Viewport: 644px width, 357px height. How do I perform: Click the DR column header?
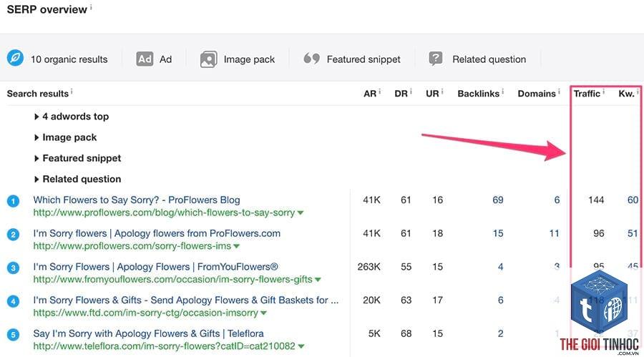point(401,94)
